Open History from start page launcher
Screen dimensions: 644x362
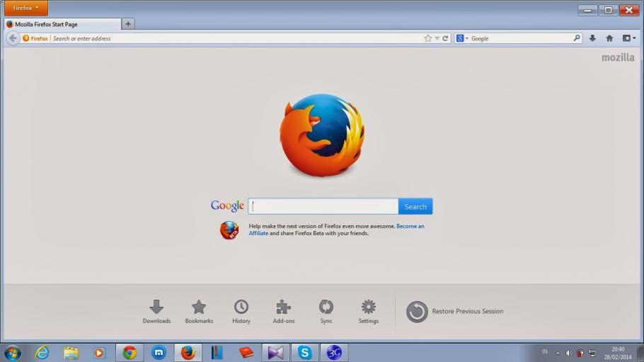point(241,312)
